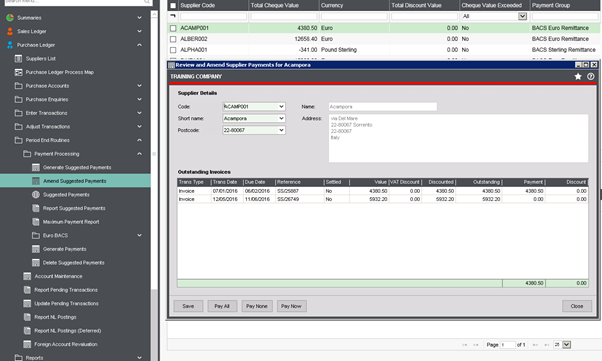The width and height of the screenshot is (602, 361).
Task: Click the Pay Now button
Action: click(x=291, y=306)
